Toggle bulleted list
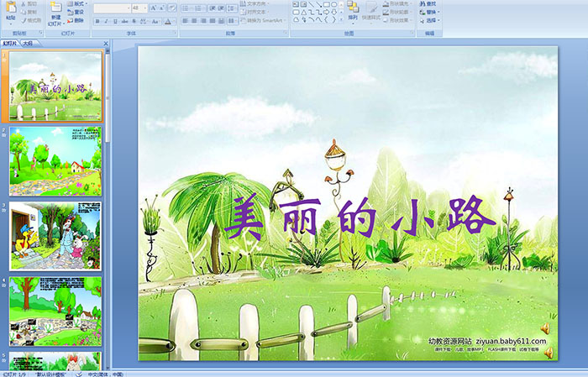Viewport: 588px width, 377px height. [187, 8]
